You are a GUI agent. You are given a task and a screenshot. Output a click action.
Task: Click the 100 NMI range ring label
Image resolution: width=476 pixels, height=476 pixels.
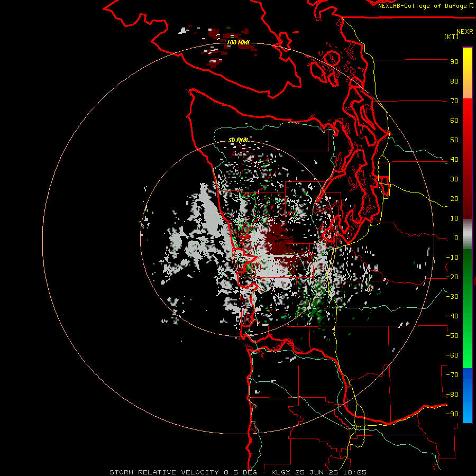pyautogui.click(x=238, y=42)
